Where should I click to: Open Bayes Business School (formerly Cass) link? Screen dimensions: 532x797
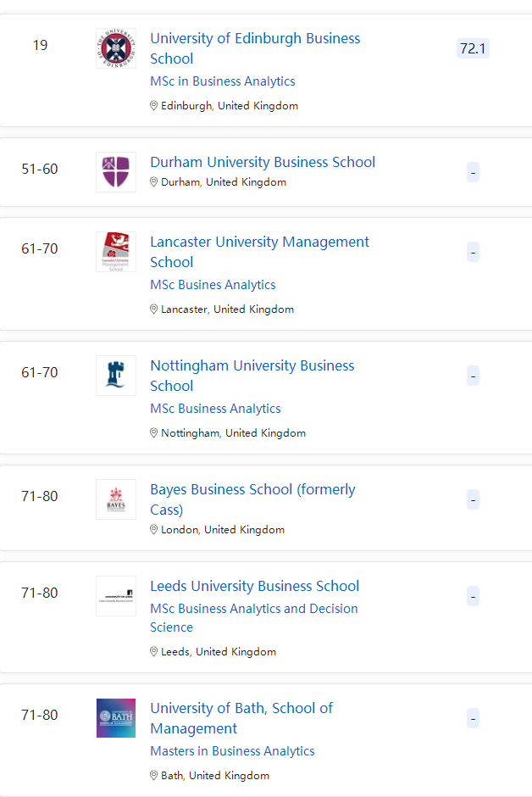click(252, 499)
